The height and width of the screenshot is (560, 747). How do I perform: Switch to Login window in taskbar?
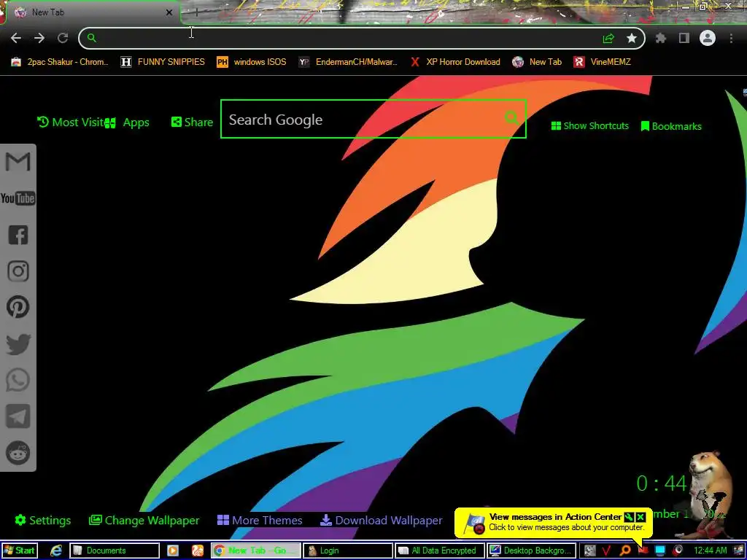(348, 551)
